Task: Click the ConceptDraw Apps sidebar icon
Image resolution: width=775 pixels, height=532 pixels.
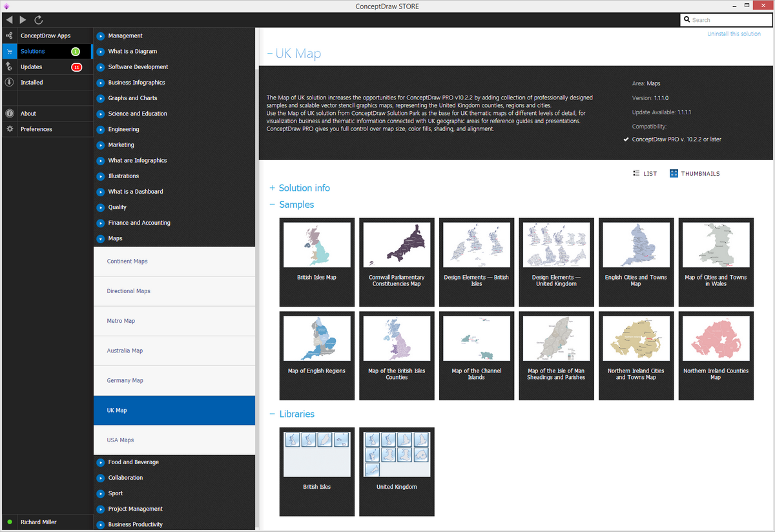Action: [x=9, y=36]
